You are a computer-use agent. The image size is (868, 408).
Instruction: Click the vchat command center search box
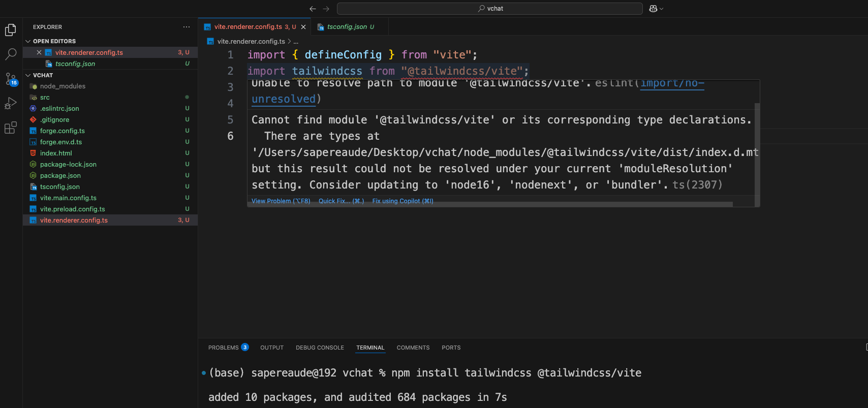pyautogui.click(x=490, y=9)
